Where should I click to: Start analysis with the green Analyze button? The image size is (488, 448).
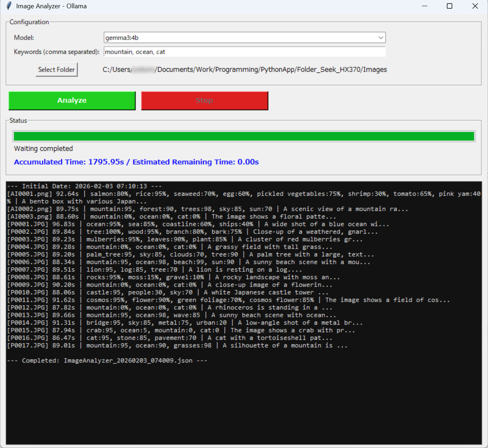pyautogui.click(x=72, y=100)
